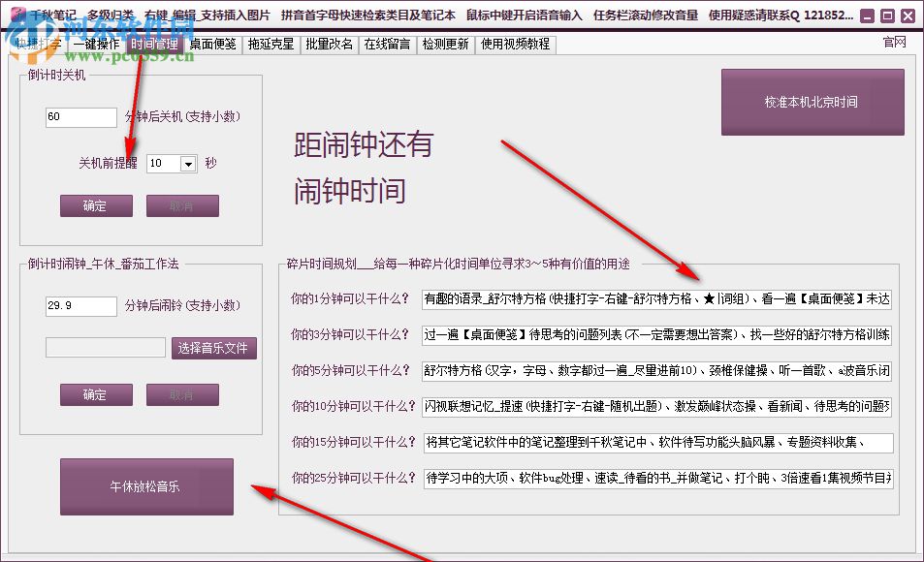
Task: Open the 关机前提醒 seconds dropdown
Action: [x=186, y=164]
